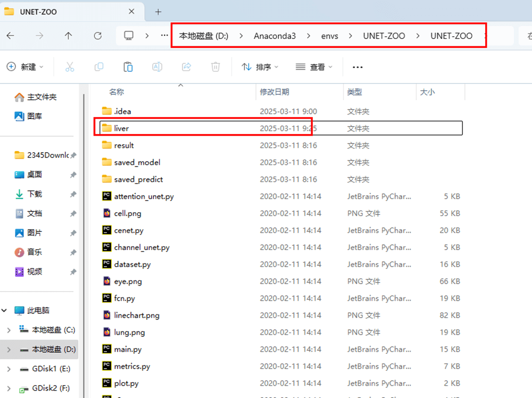
Task: Click the Cut scissors icon
Action: 70,67
